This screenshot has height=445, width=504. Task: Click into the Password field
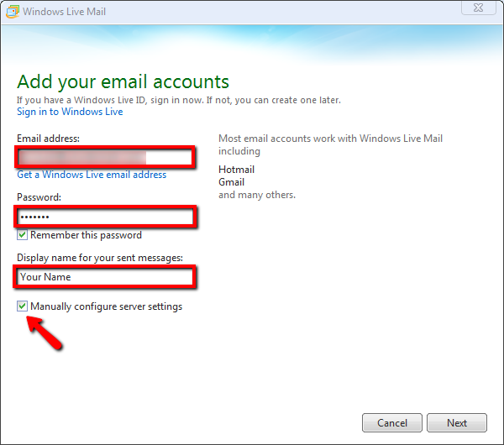[x=106, y=217]
